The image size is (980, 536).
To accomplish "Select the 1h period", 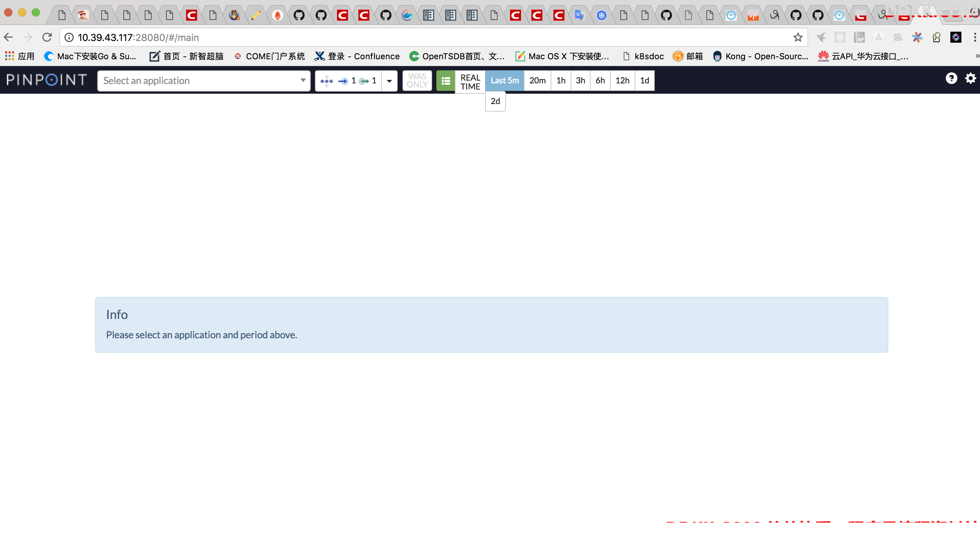I will [561, 81].
